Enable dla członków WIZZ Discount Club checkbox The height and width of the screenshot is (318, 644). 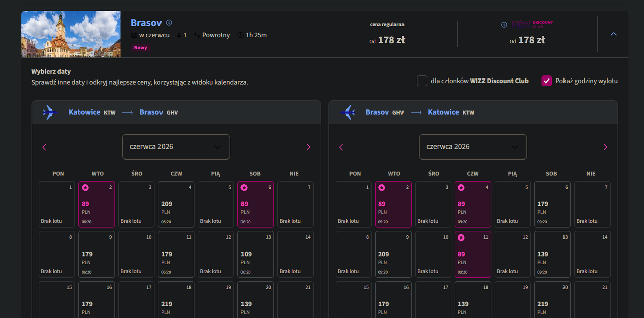coord(422,81)
